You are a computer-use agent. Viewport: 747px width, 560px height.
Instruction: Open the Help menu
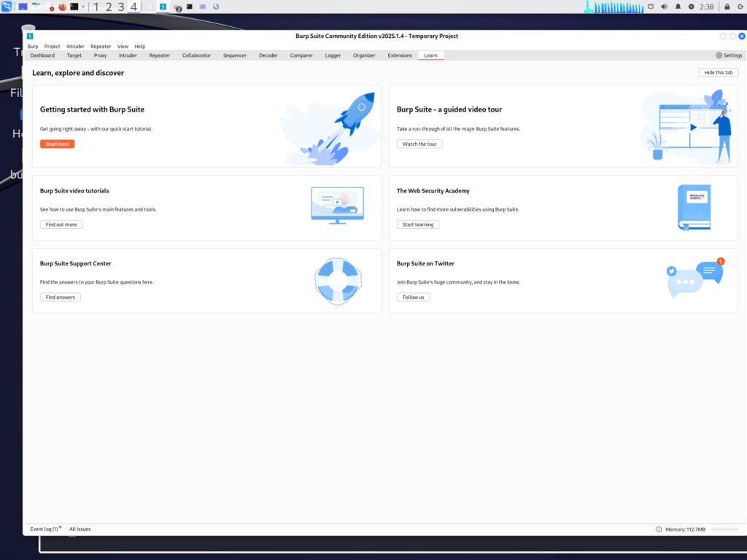[139, 46]
